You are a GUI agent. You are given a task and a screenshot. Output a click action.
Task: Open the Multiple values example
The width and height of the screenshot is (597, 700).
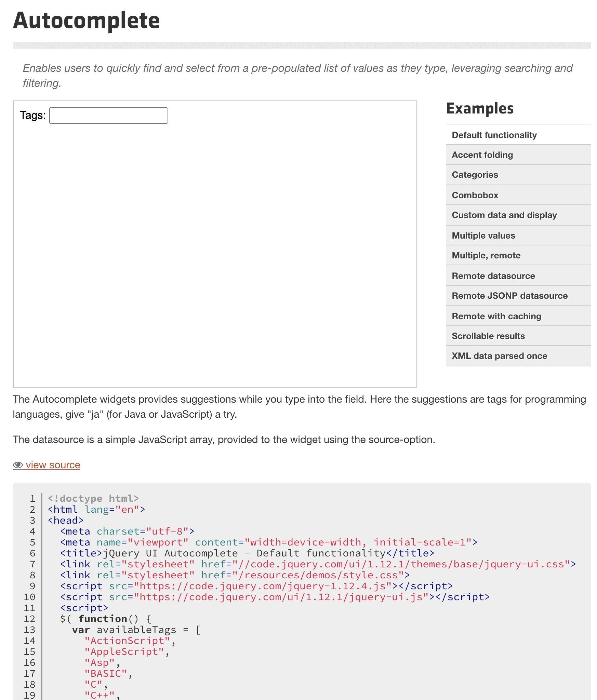coord(518,235)
